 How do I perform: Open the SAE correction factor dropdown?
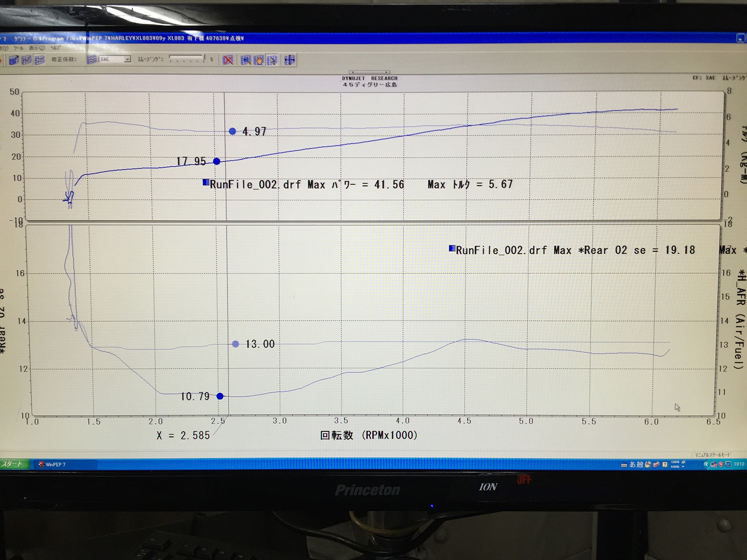(127, 59)
